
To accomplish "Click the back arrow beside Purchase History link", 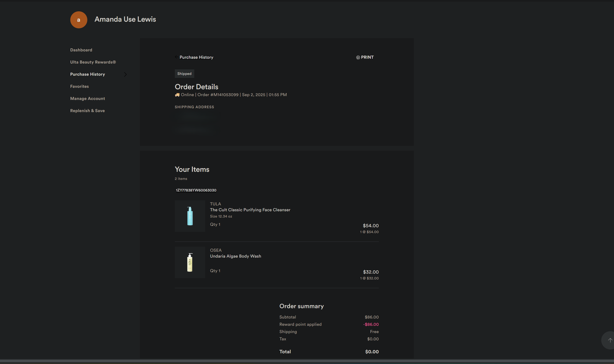I will (x=176, y=57).
